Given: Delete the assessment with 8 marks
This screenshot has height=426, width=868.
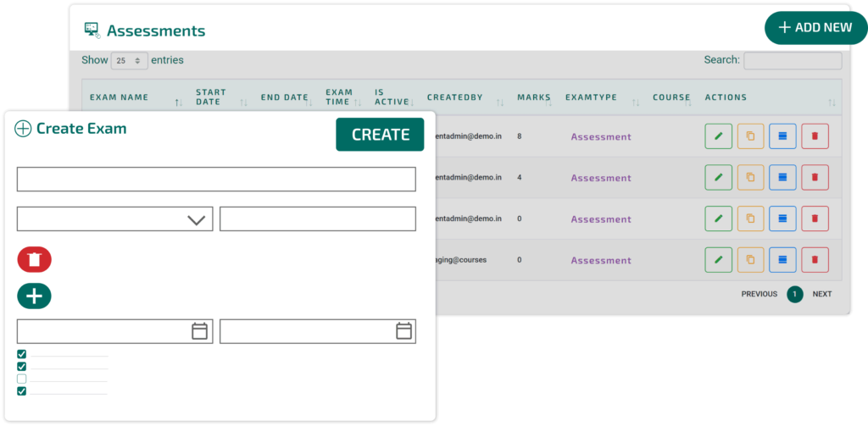Looking at the screenshot, I should tap(815, 136).
